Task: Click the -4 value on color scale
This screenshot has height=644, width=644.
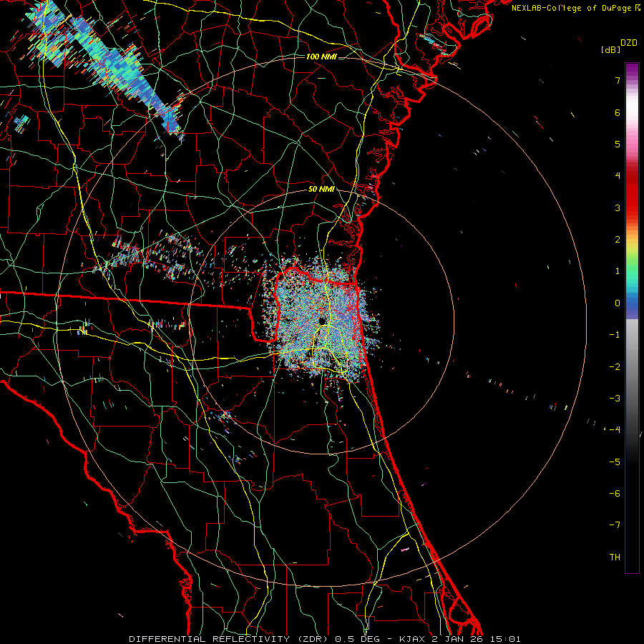Action: 615,429
